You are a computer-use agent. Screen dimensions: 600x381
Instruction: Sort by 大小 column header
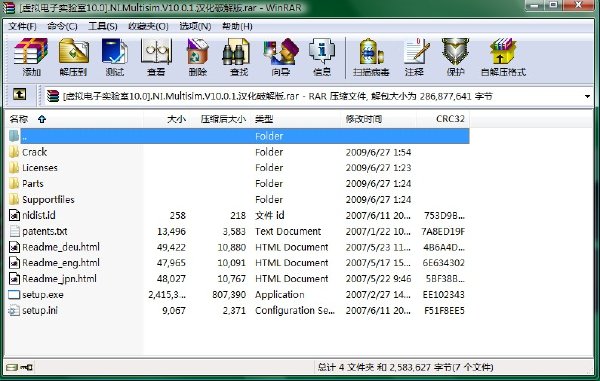[x=166, y=119]
